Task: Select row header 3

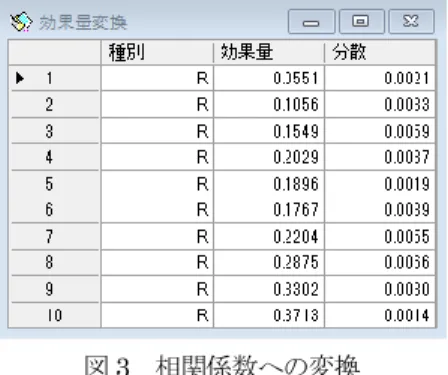Action: (x=55, y=131)
